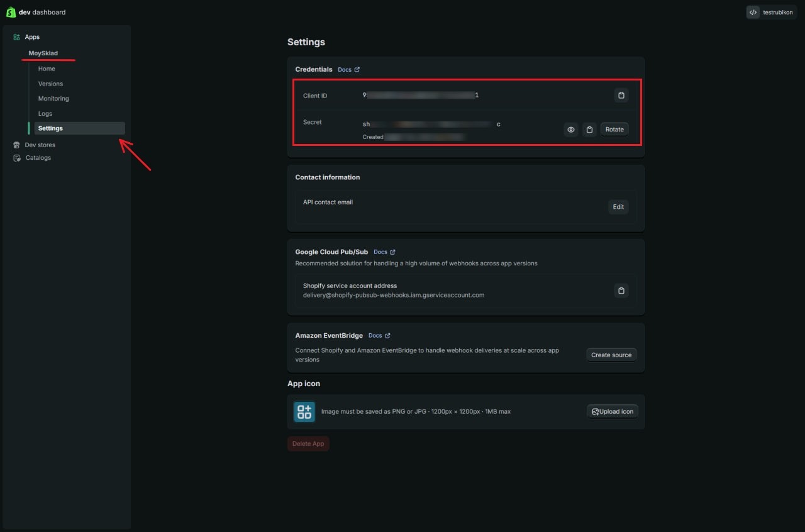The width and height of the screenshot is (805, 532).
Task: Click the Google Cloud Pub/Sub heading
Action: (x=331, y=252)
